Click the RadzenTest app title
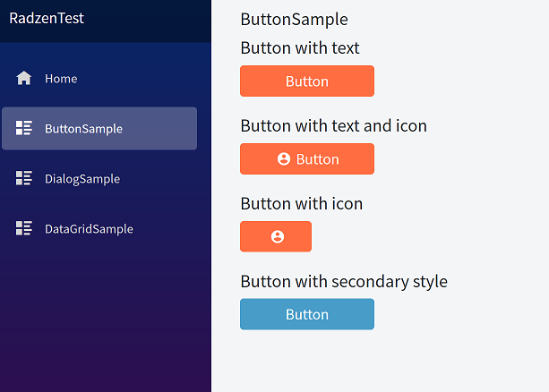The image size is (549, 392). point(47,18)
